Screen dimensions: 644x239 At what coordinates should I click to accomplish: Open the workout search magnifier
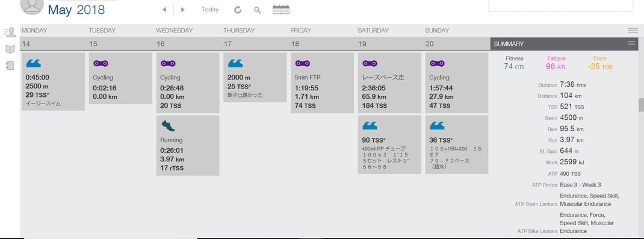point(258,10)
